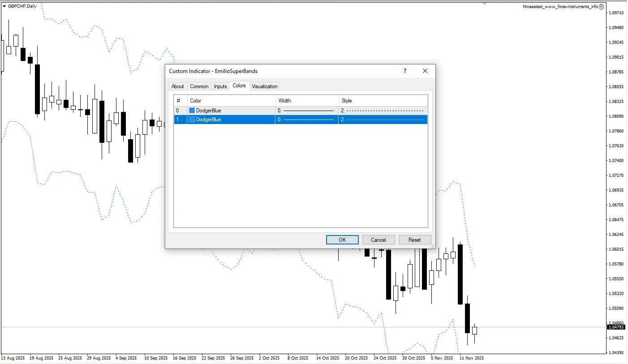Click the 1.05550 price scale value
The height and width of the screenshot is (364, 628).
pyautogui.click(x=616, y=279)
